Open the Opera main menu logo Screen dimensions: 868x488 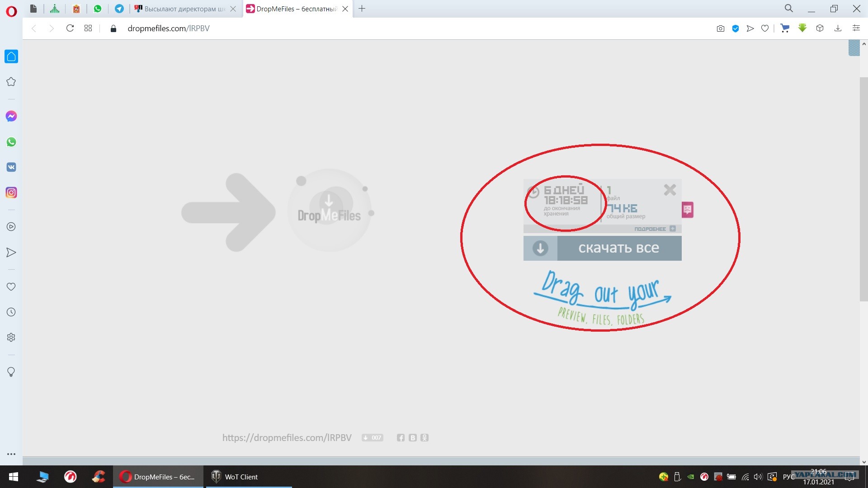pyautogui.click(x=11, y=11)
